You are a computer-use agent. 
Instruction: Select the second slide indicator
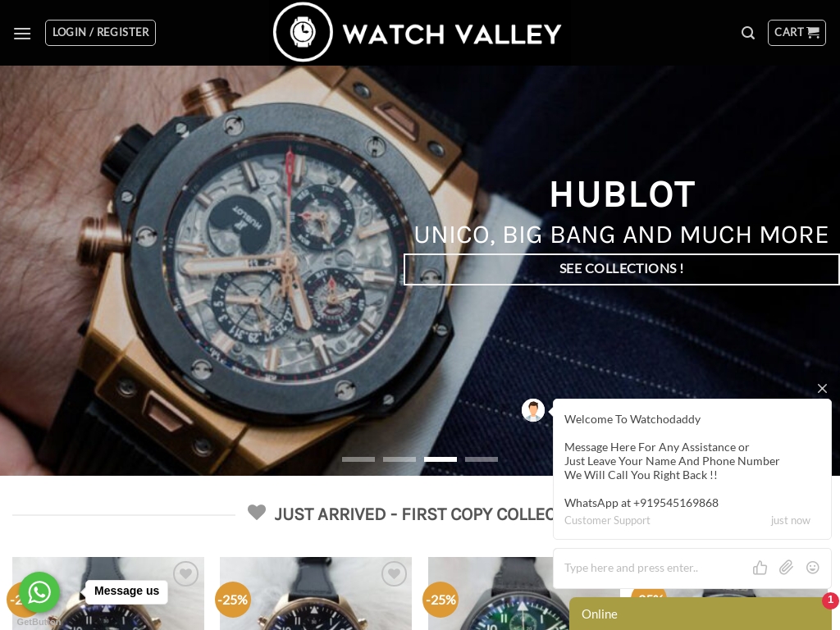click(399, 459)
